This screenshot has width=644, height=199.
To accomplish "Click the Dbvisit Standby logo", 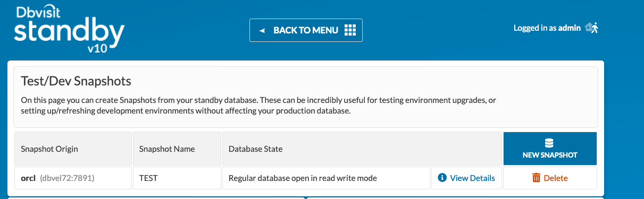I will coord(69,30).
